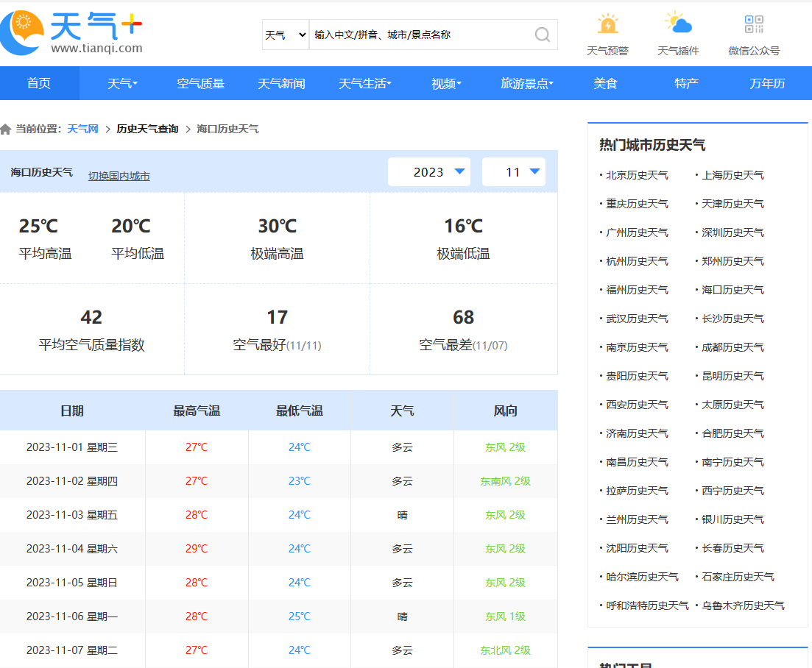Open 美食 navigation item
This screenshot has height=668, width=812.
click(x=605, y=83)
